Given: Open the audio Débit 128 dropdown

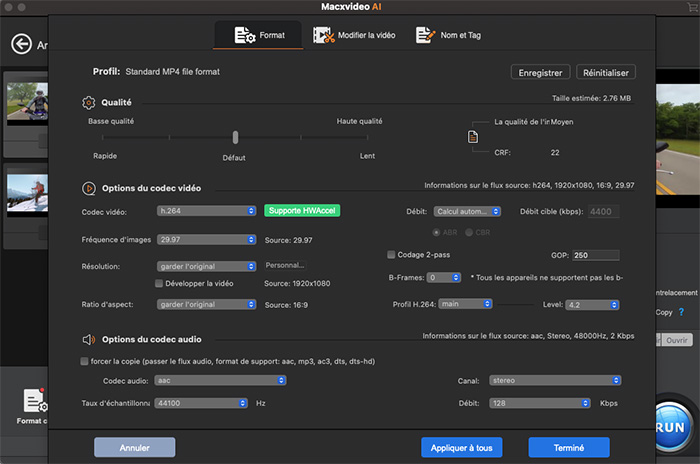Looking at the screenshot, I should [x=540, y=403].
